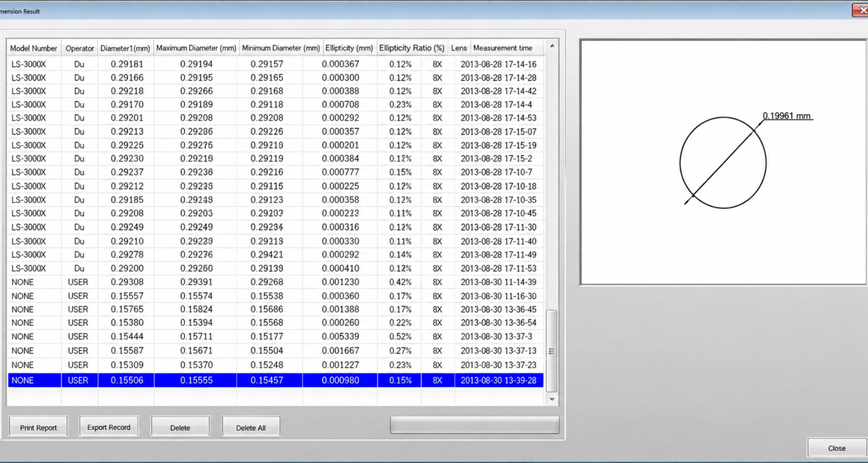Select row with time 2013-08-30 13-36-54

coord(276,322)
